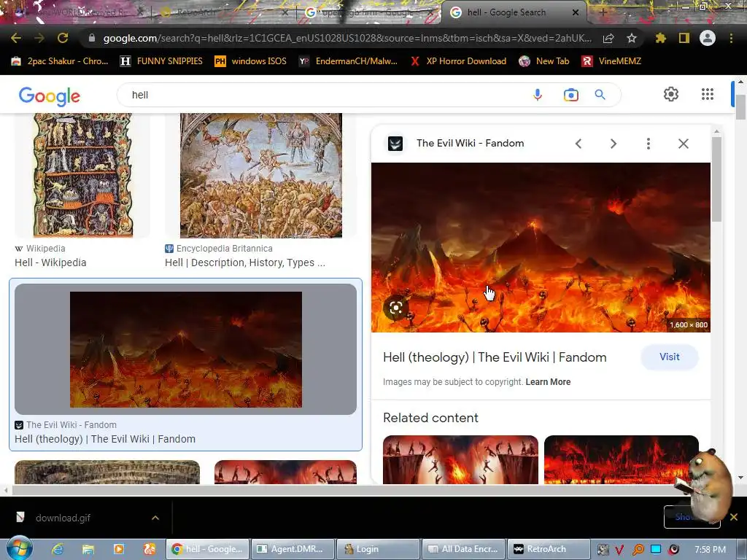Open the Chrome profile avatar
Viewport: 747px width, 560px height.
[708, 38]
